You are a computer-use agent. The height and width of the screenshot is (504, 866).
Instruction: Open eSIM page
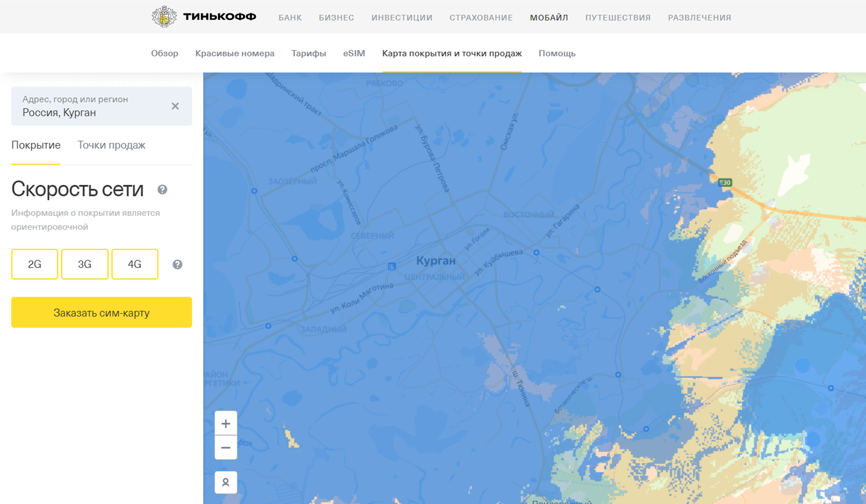click(x=354, y=53)
